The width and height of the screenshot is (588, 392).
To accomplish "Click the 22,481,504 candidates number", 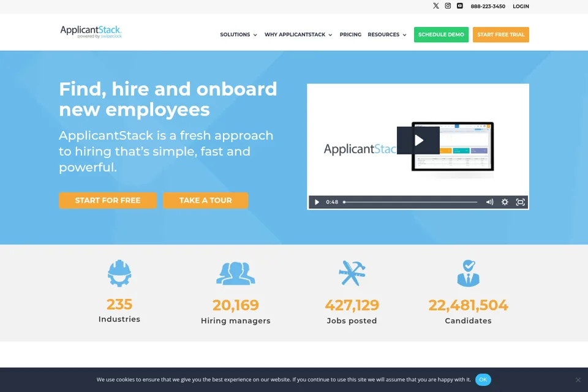I will (469, 305).
